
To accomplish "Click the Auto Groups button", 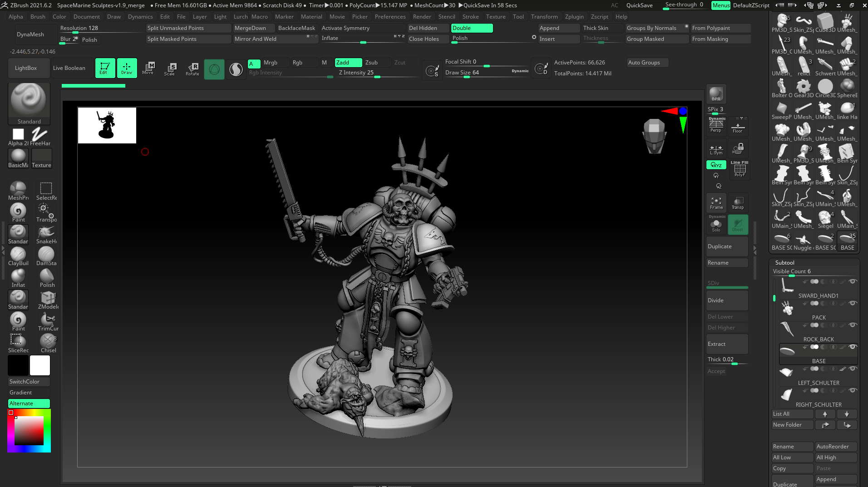I will tap(648, 63).
